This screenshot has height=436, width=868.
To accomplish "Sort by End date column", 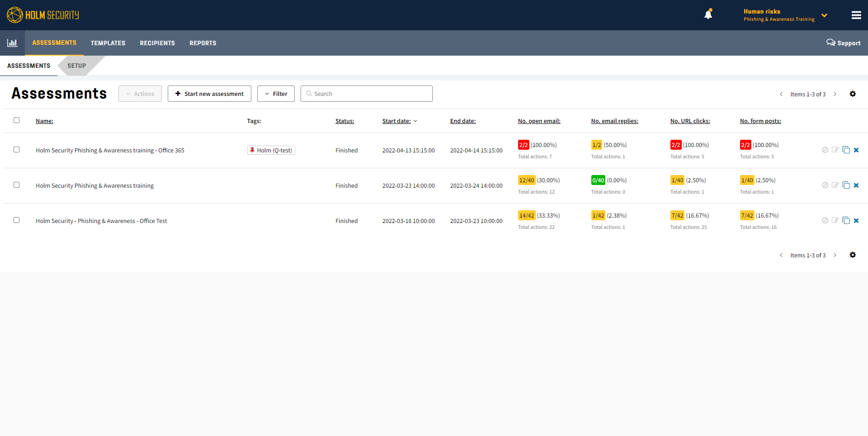I will click(463, 121).
